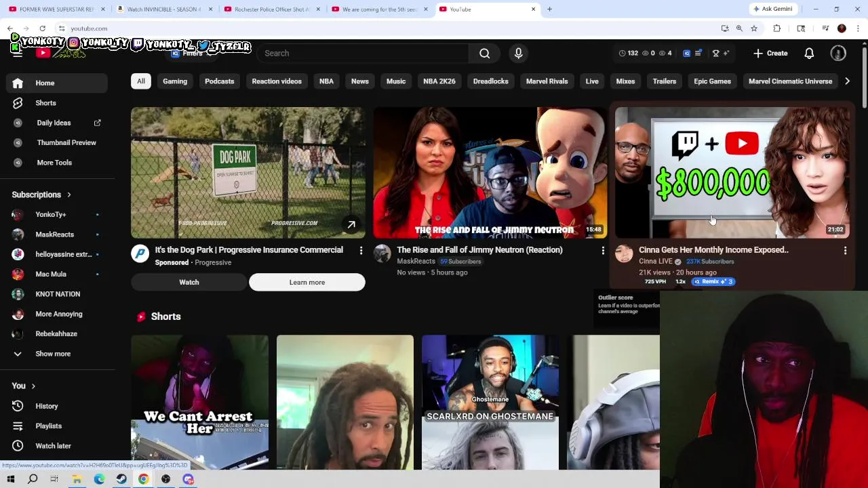868x488 pixels.
Task: Open Shorts in the sidebar
Action: pyautogui.click(x=57, y=103)
